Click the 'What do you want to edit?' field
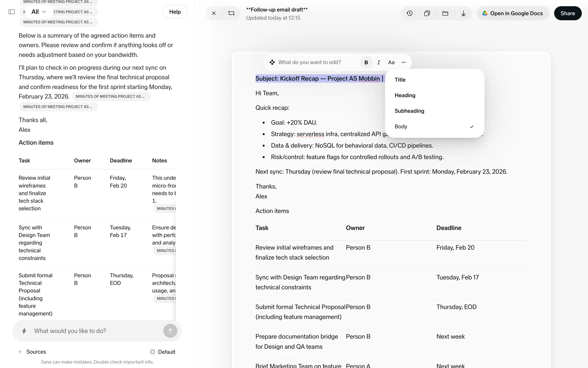 tap(309, 63)
